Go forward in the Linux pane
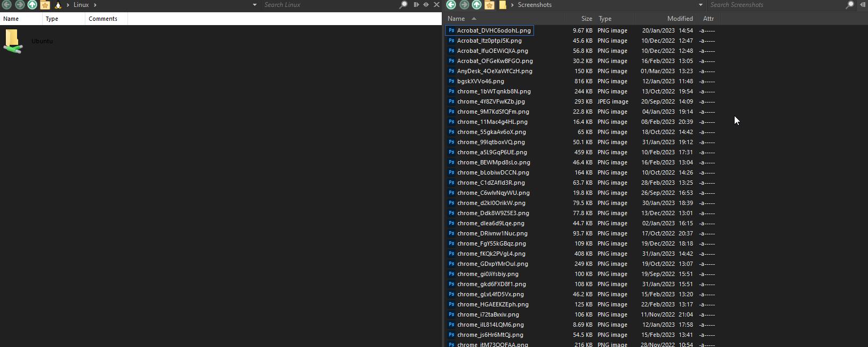 20,5
